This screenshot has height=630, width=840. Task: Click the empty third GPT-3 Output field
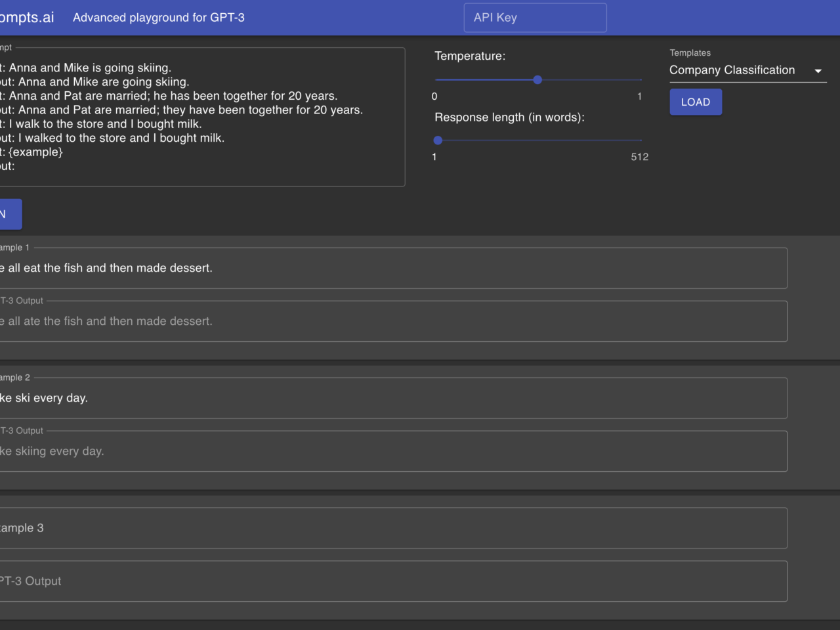point(392,581)
